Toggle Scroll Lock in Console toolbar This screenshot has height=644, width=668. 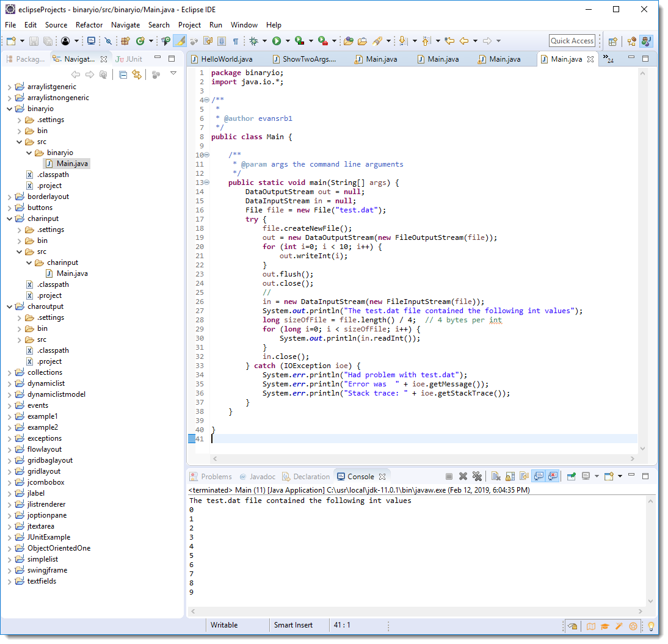pos(510,476)
